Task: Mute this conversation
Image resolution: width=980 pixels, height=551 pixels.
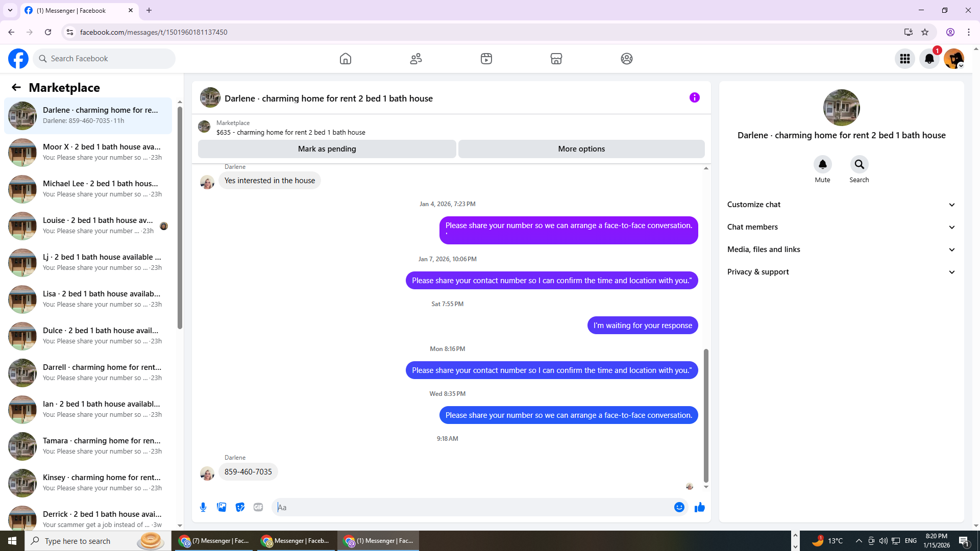Action: [822, 165]
